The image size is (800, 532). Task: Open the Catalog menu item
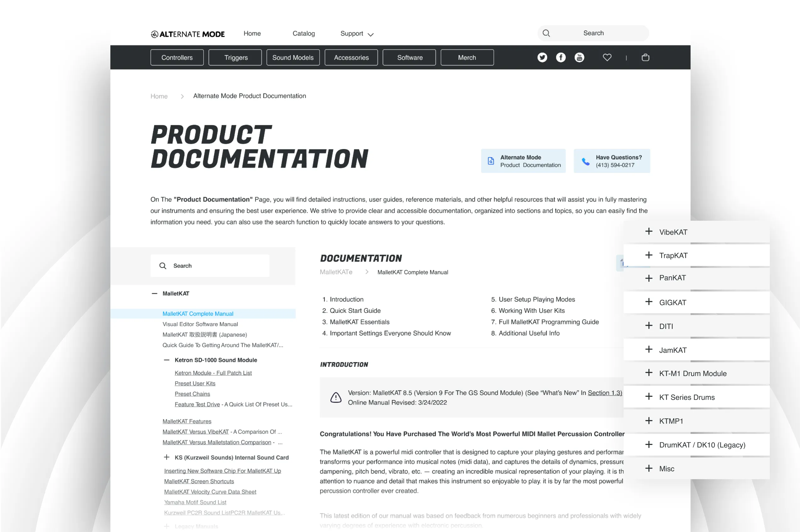click(304, 34)
